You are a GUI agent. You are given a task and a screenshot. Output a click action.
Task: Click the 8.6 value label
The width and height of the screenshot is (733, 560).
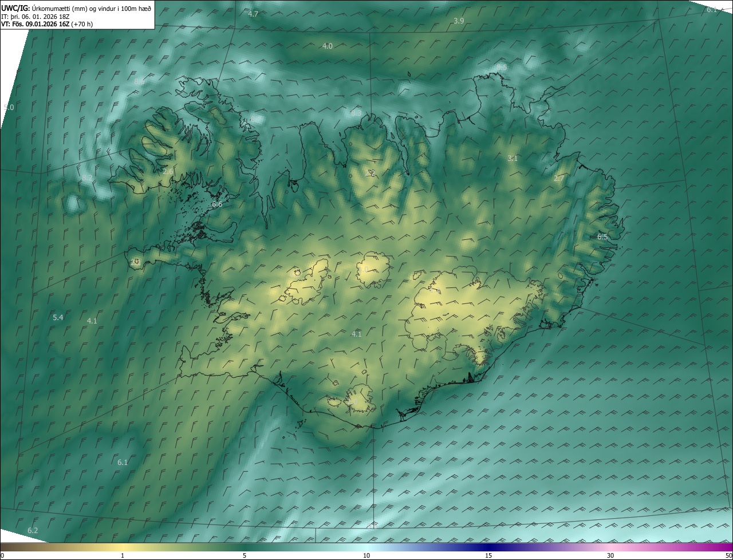click(139, 82)
